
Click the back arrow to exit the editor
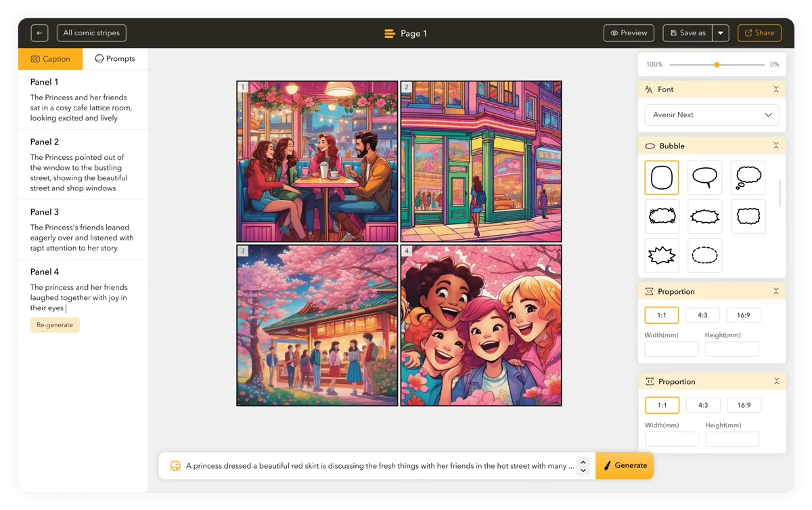39,33
